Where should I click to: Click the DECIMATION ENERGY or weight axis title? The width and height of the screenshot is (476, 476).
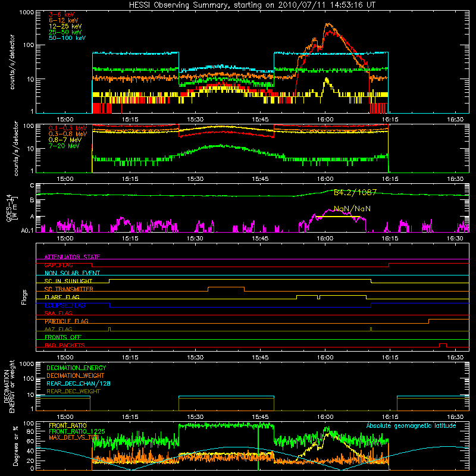(x=9, y=386)
